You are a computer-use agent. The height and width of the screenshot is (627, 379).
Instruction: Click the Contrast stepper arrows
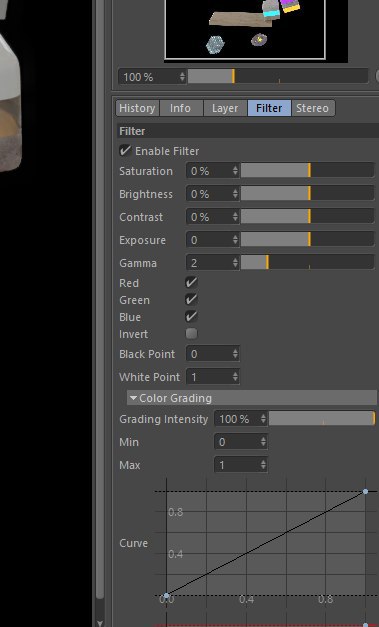click(x=235, y=217)
